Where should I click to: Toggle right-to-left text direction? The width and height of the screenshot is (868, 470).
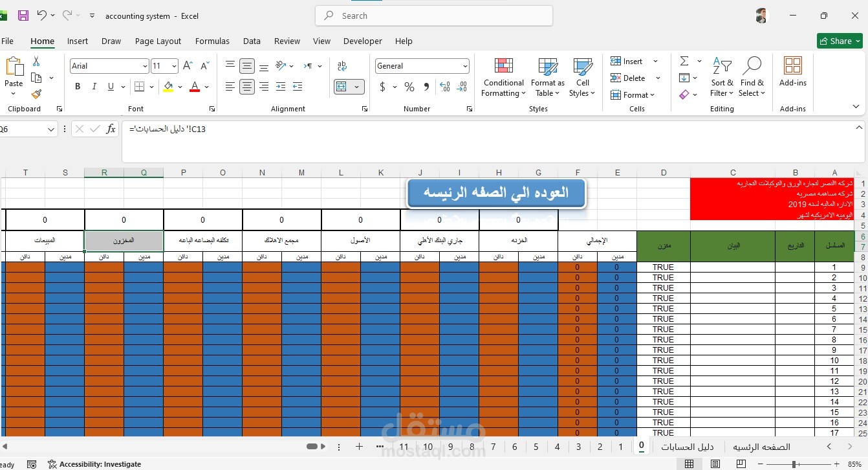tap(309, 66)
